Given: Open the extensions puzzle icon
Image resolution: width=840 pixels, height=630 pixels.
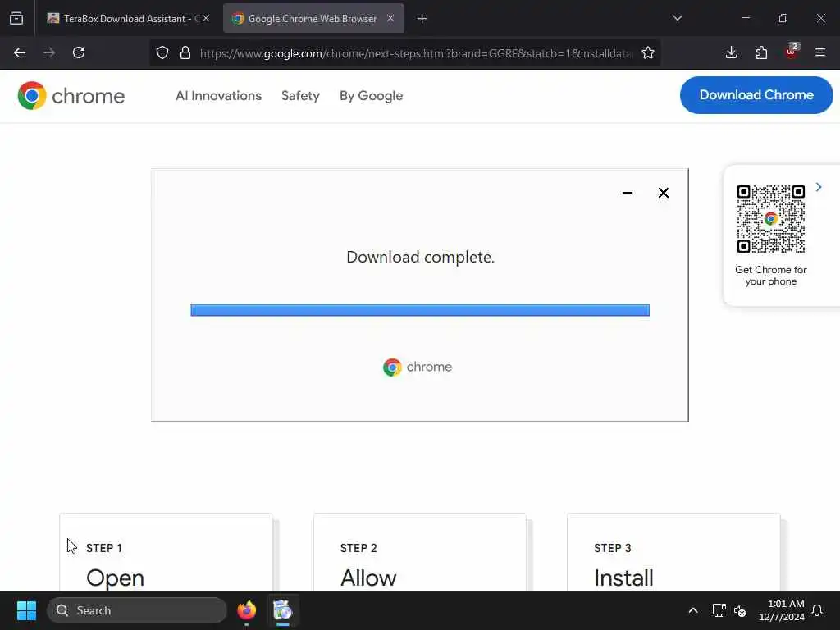Looking at the screenshot, I should 761,52.
